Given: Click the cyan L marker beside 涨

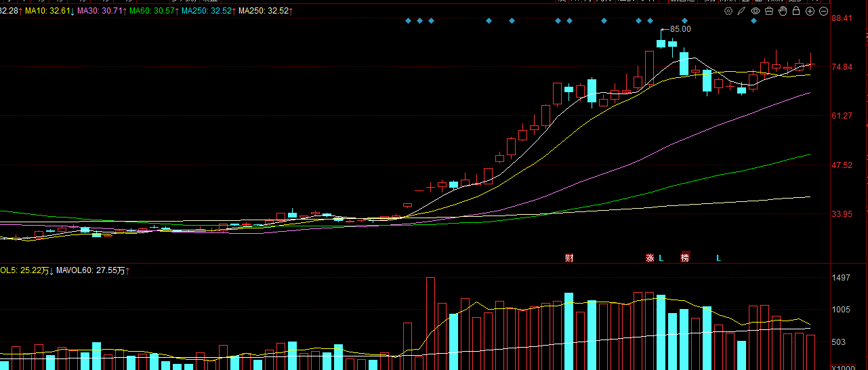Looking at the screenshot, I should [x=661, y=258].
